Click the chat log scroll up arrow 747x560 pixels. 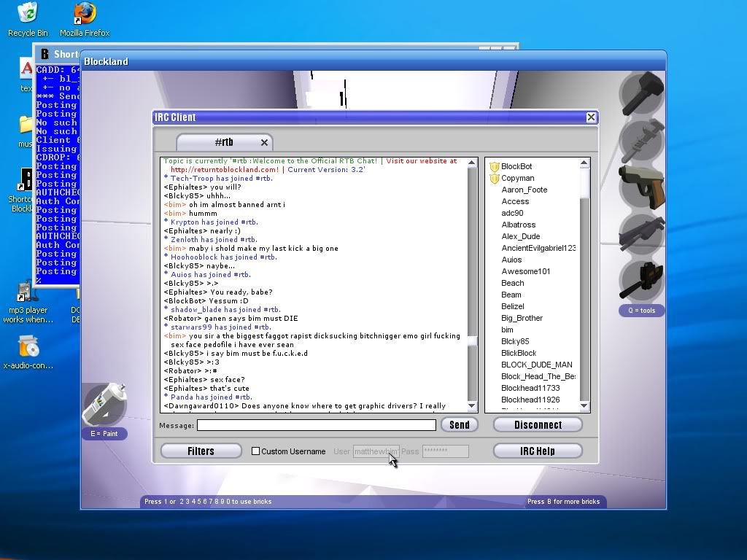[472, 163]
